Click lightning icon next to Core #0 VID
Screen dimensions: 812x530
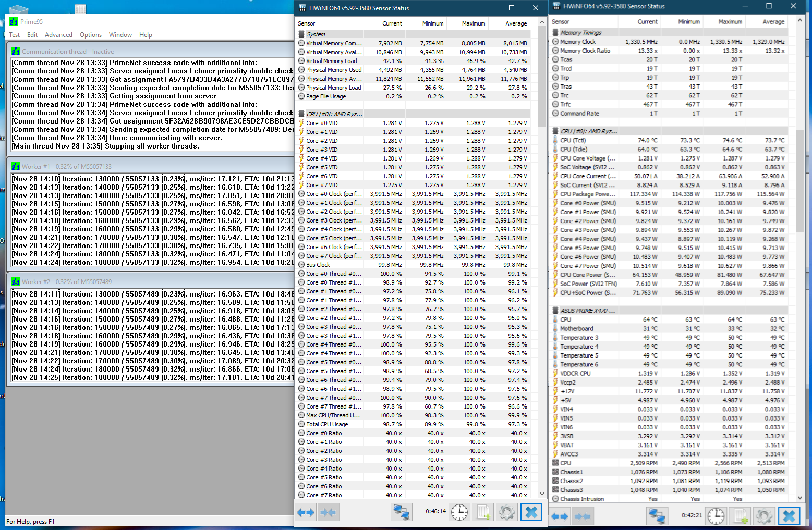pyautogui.click(x=301, y=123)
